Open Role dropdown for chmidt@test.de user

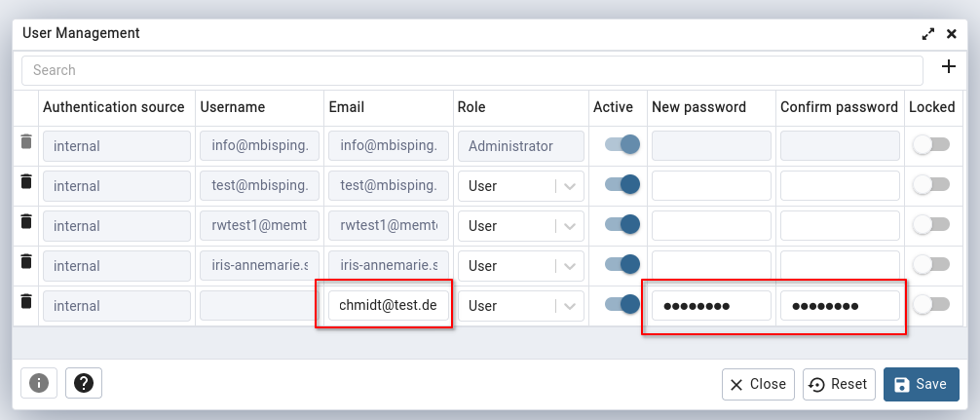(520, 306)
